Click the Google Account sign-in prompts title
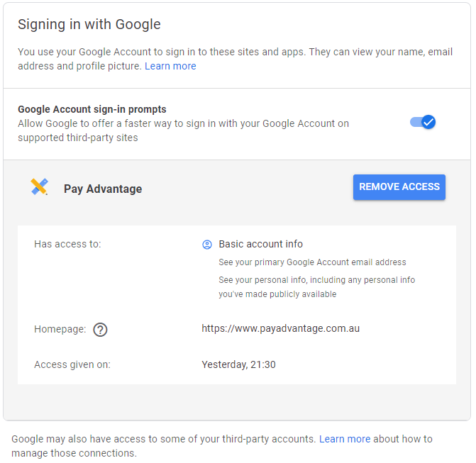 [92, 109]
